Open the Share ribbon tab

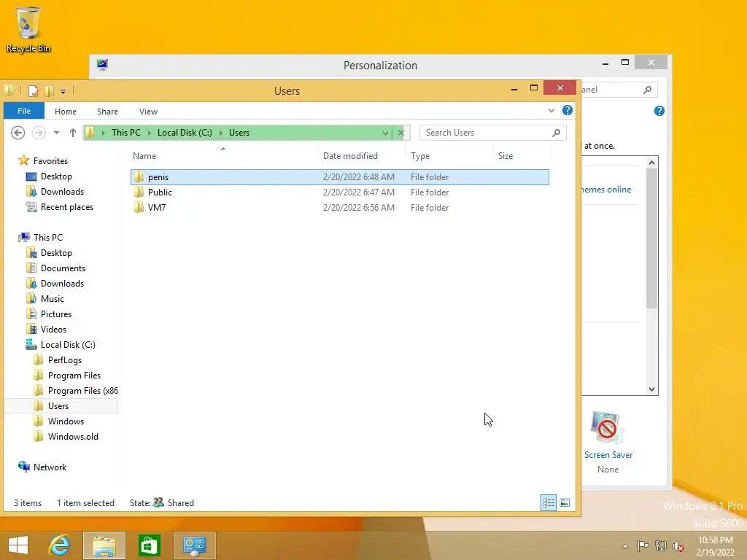107,112
